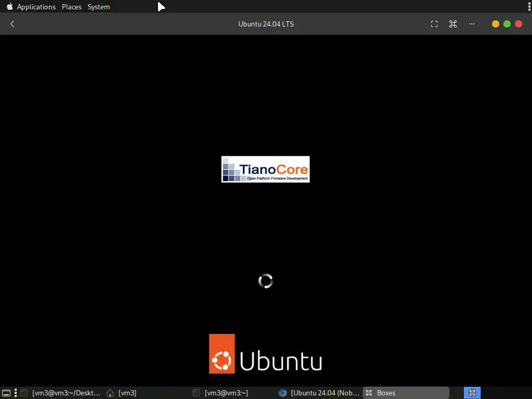The width and height of the screenshot is (532, 399).
Task: Open the Applications menu
Action: [36, 7]
